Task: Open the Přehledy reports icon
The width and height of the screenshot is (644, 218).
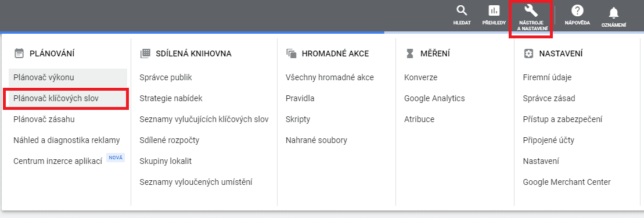Action: (494, 10)
